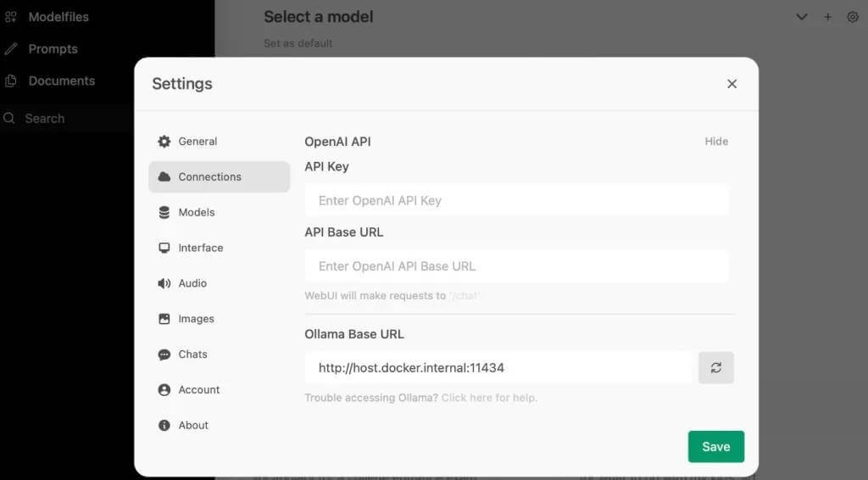Click the Audio speaker icon
Screen dimensions: 868x480
(164, 284)
